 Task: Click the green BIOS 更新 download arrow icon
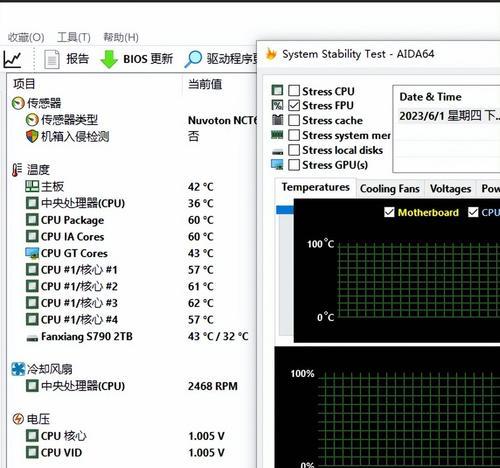pyautogui.click(x=109, y=59)
